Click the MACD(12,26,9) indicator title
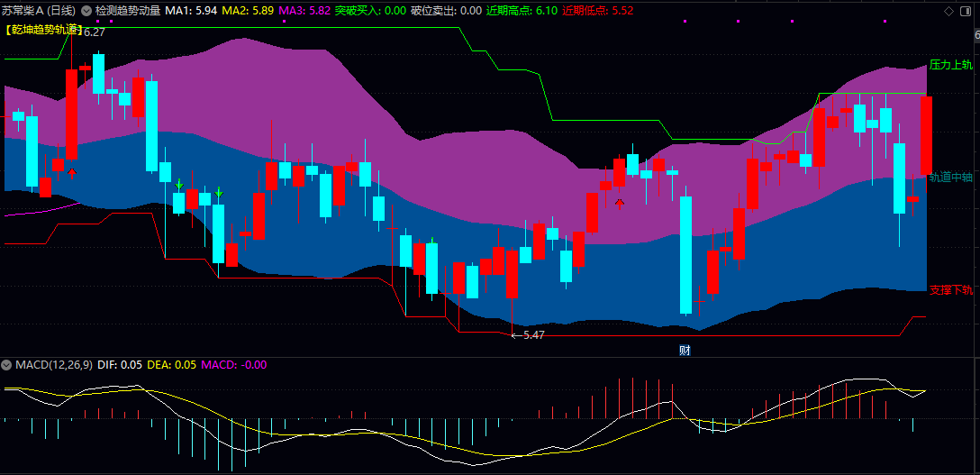980x475 pixels. click(x=54, y=364)
